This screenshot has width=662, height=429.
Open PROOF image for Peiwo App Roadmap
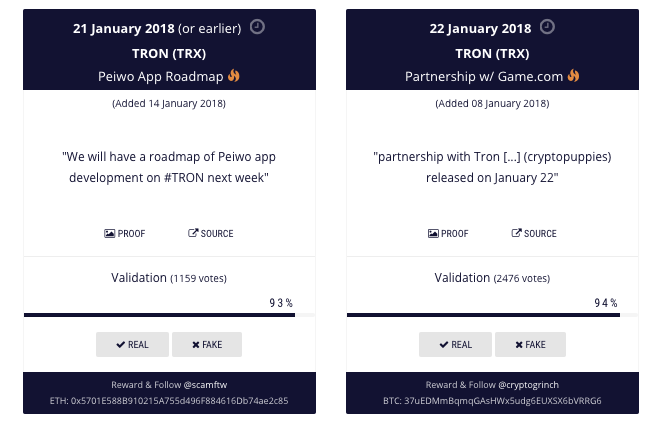tap(125, 234)
